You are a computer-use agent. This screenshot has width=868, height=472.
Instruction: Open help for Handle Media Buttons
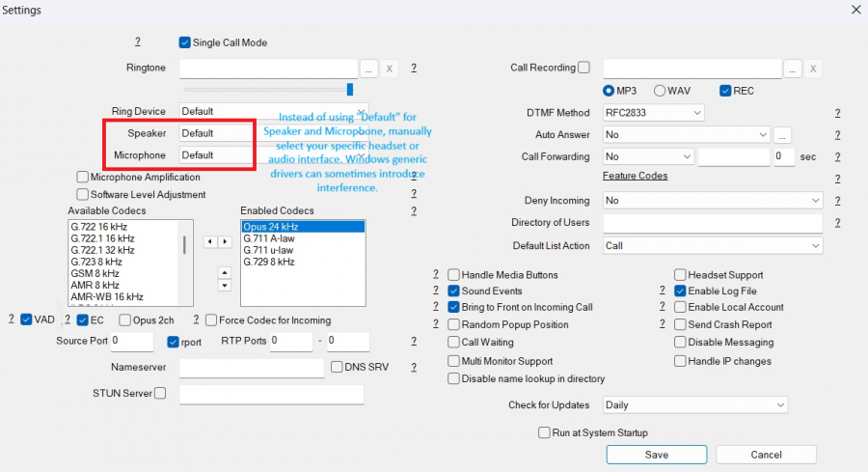[x=436, y=274]
